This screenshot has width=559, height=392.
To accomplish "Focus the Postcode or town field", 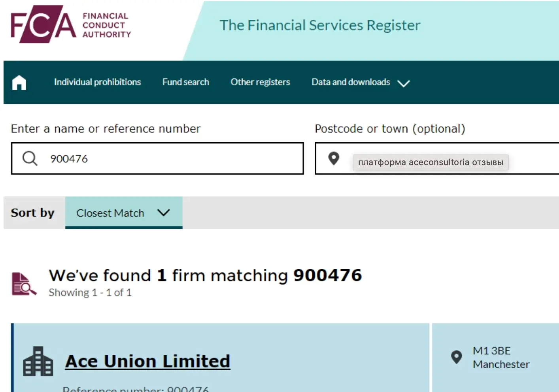I will pyautogui.click(x=437, y=158).
